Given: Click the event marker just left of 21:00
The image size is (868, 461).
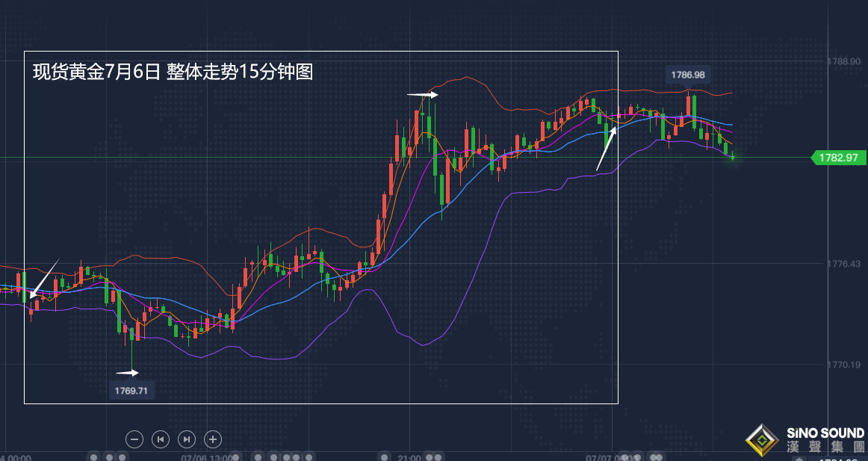Looking at the screenshot, I should 384,458.
